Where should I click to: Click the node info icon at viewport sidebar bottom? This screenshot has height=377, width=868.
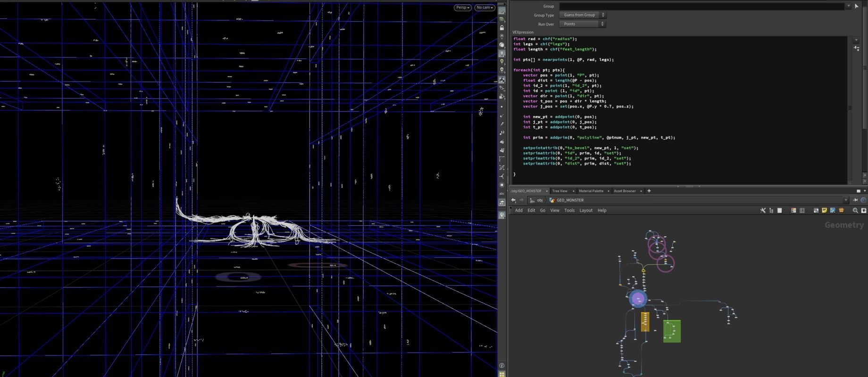[502, 365]
